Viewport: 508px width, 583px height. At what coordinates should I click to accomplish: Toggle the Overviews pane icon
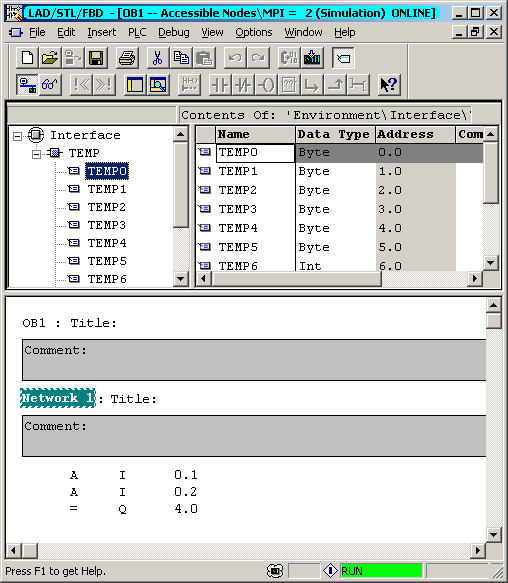[x=343, y=58]
